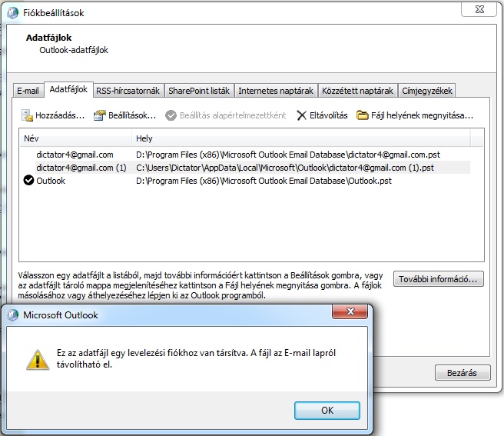Open the RSS-hírcsatornák tab
504x436 pixels.
128,91
